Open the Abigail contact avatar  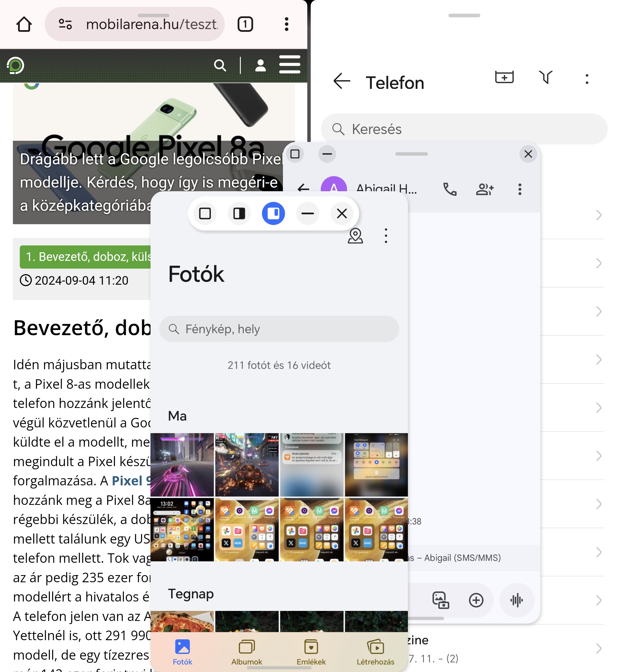(x=333, y=185)
